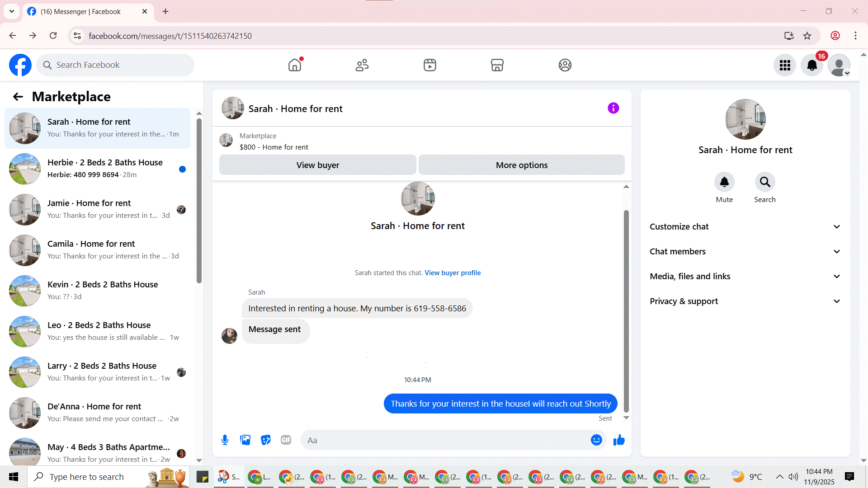Mute the Sarah conversation
Viewport: 868px width, 488px height.
pos(724,182)
